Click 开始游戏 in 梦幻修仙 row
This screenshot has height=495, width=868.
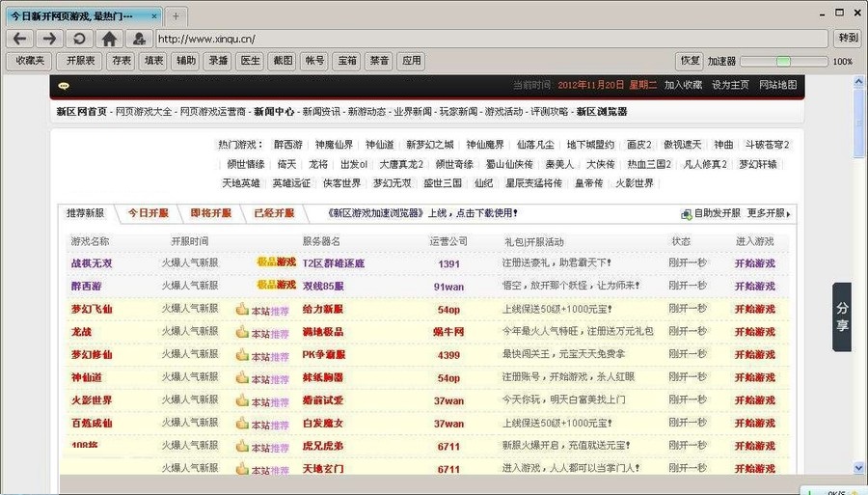point(754,355)
